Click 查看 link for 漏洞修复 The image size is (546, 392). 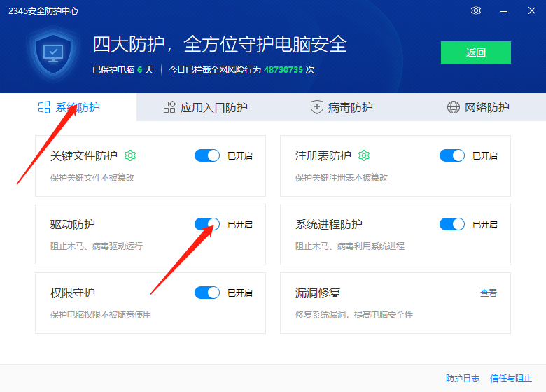(488, 293)
